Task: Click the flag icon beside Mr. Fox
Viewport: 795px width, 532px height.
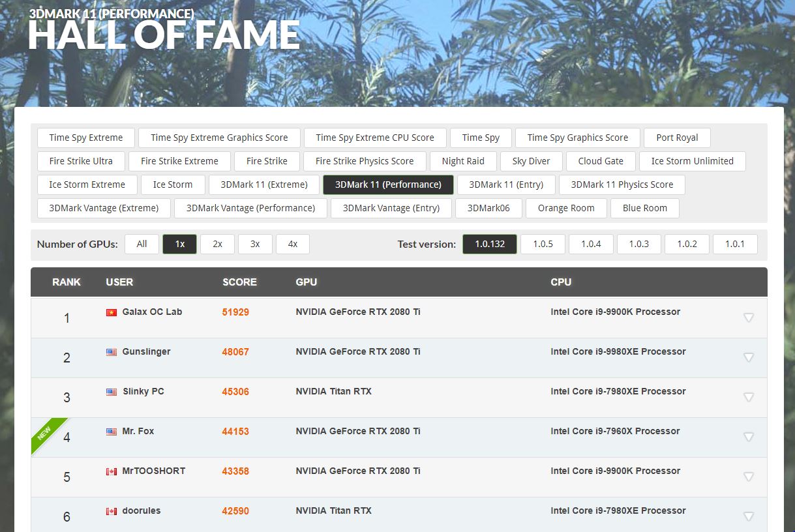Action: (112, 432)
